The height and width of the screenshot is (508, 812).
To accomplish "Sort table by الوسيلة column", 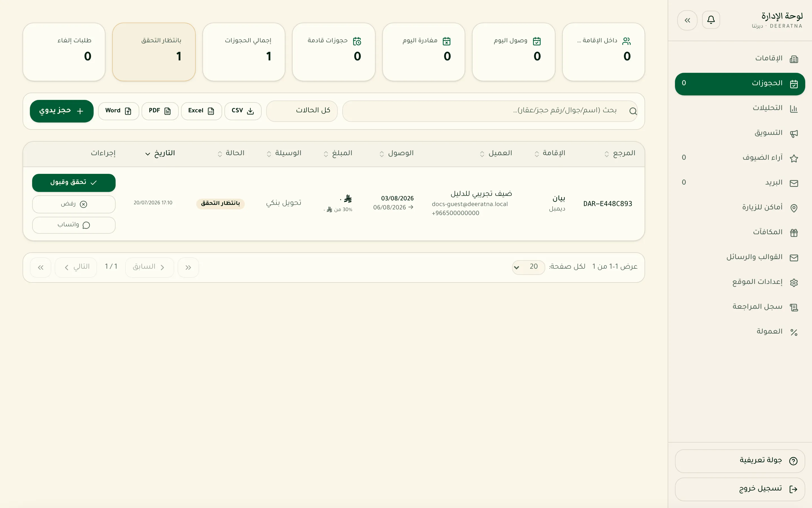I will (x=284, y=154).
